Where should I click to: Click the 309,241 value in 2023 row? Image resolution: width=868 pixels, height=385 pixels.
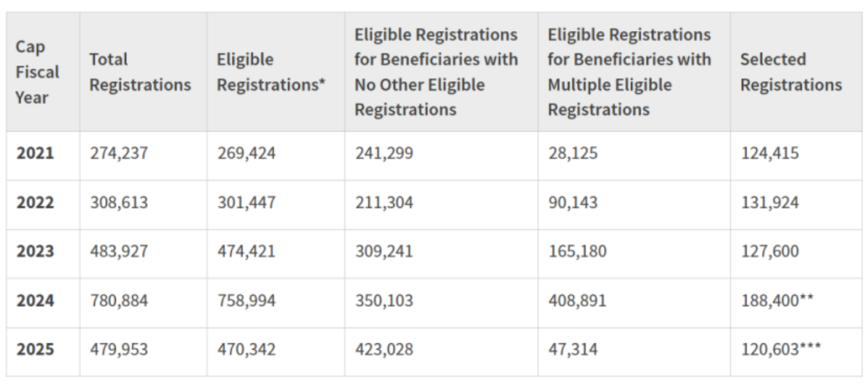tap(383, 252)
